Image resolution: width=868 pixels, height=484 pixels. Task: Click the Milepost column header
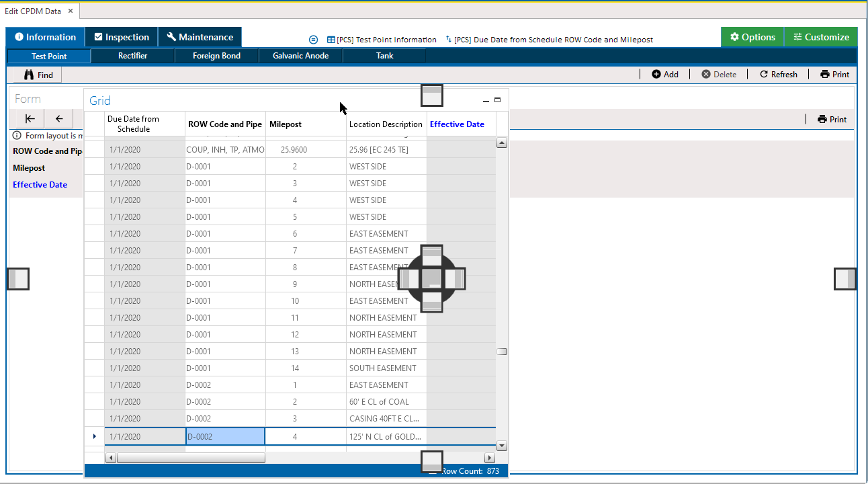click(286, 124)
